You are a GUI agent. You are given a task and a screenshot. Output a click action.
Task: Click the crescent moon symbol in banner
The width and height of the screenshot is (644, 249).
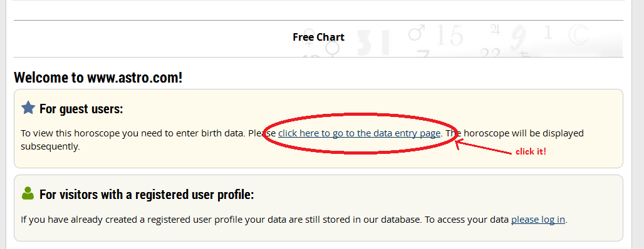pyautogui.click(x=578, y=35)
